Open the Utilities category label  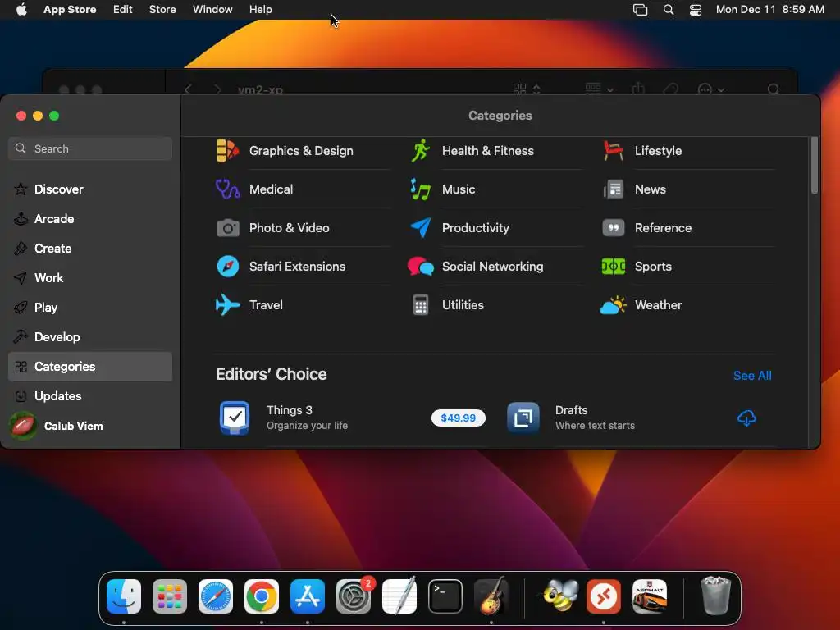(x=463, y=305)
